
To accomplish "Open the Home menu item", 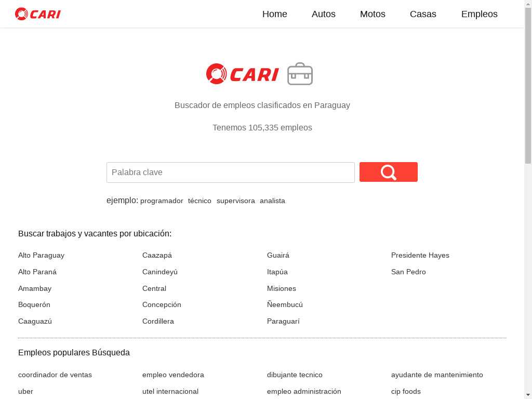I will click(x=274, y=14).
